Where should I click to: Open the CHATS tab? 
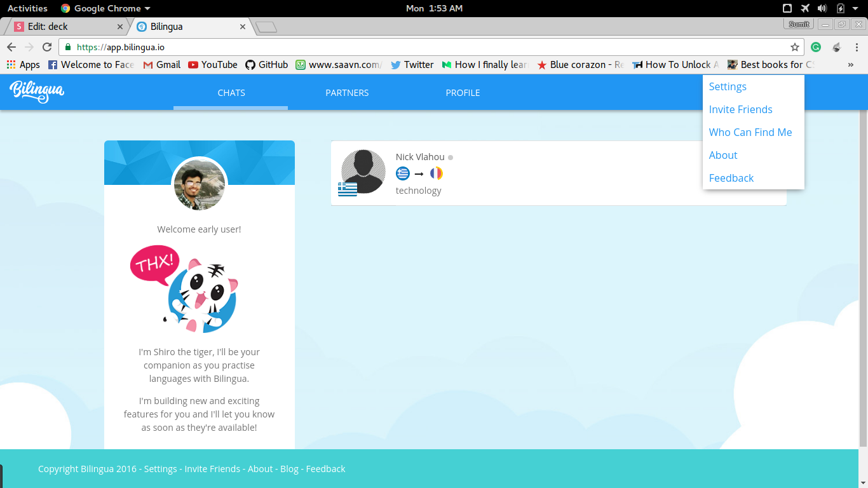click(x=231, y=93)
